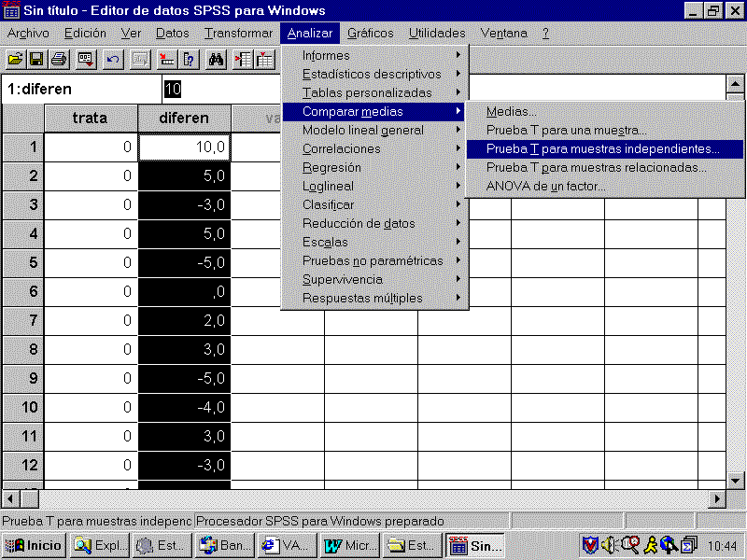Click the globe tray icon
The height and width of the screenshot is (560, 747).
click(669, 545)
